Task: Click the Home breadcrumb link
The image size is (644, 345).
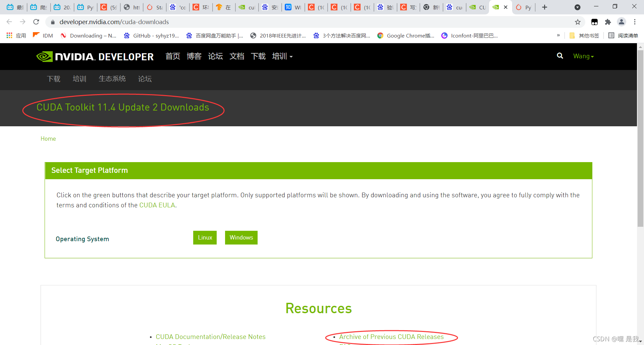Action: [48, 139]
